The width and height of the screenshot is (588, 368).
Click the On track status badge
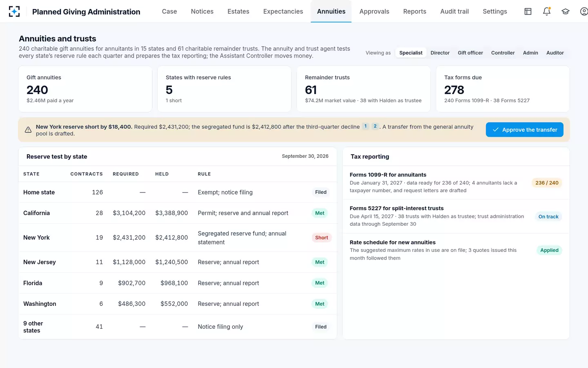click(x=548, y=217)
